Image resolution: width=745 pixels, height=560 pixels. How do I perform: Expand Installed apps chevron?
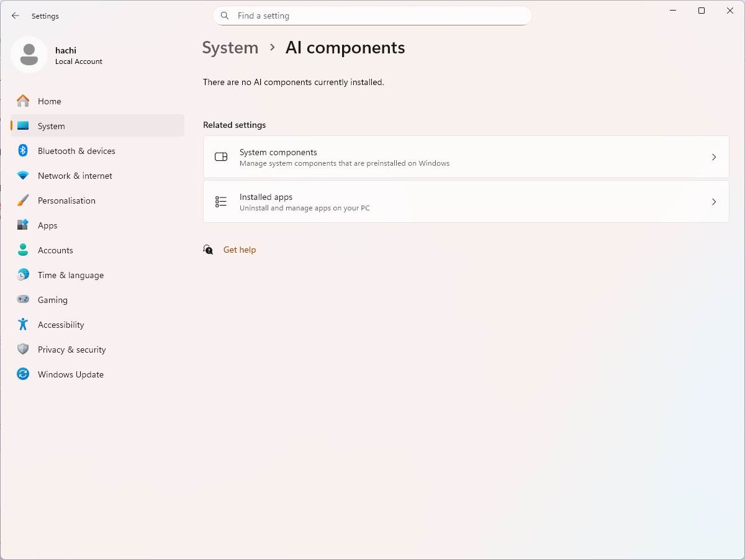tap(714, 202)
